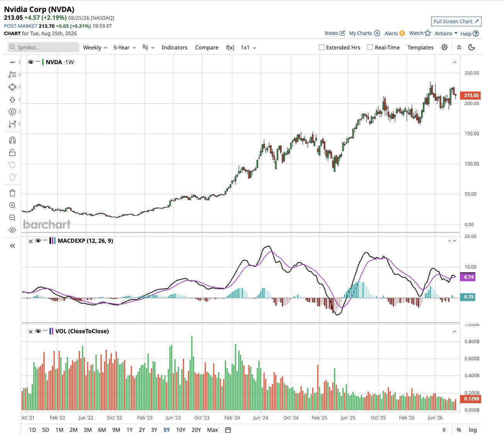The height and width of the screenshot is (443, 504).
Task: Open the date range calendar picker
Action: [x=228, y=430]
